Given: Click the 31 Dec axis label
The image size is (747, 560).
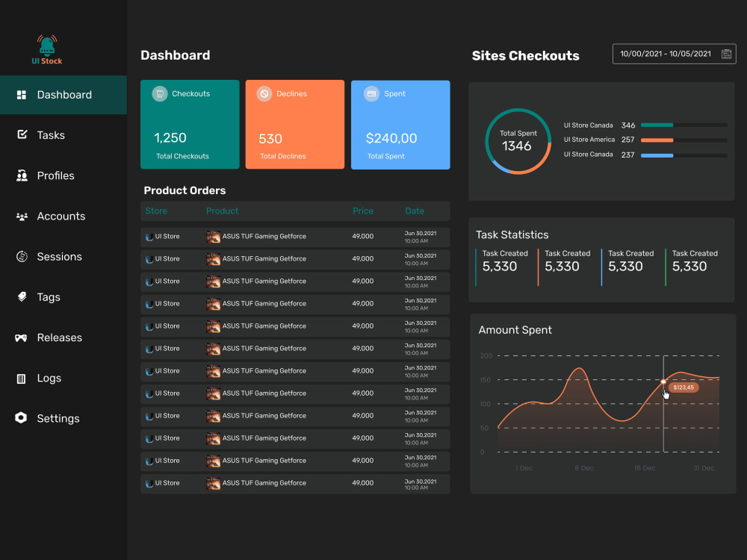Looking at the screenshot, I should [x=704, y=468].
